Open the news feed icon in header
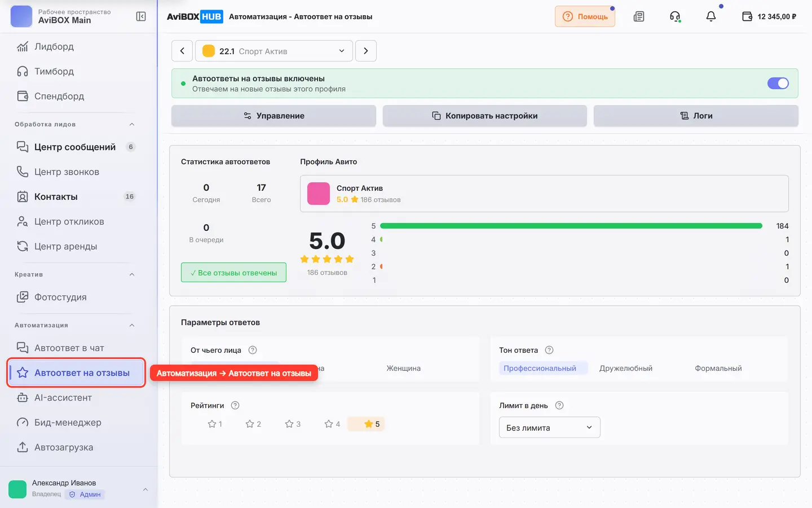This screenshot has width=812, height=508. click(639, 16)
